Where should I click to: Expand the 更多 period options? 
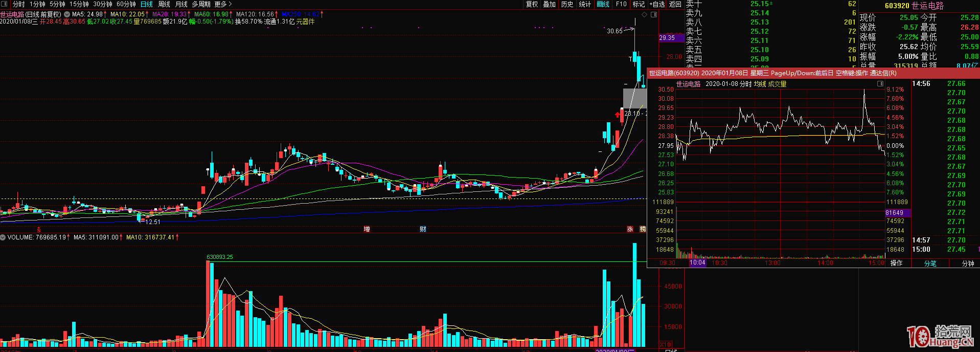click(223, 4)
